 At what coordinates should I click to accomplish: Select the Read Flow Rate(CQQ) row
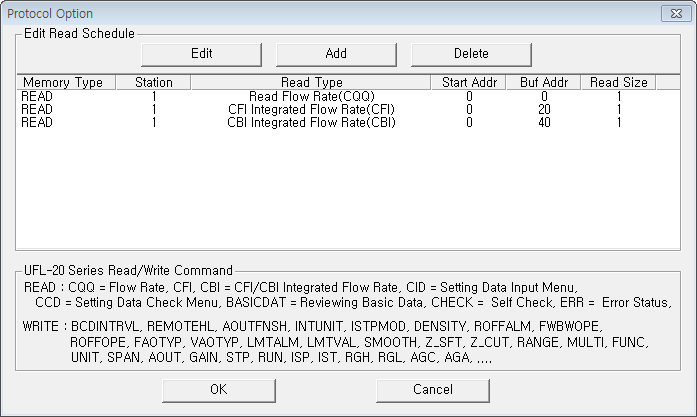tap(348, 96)
